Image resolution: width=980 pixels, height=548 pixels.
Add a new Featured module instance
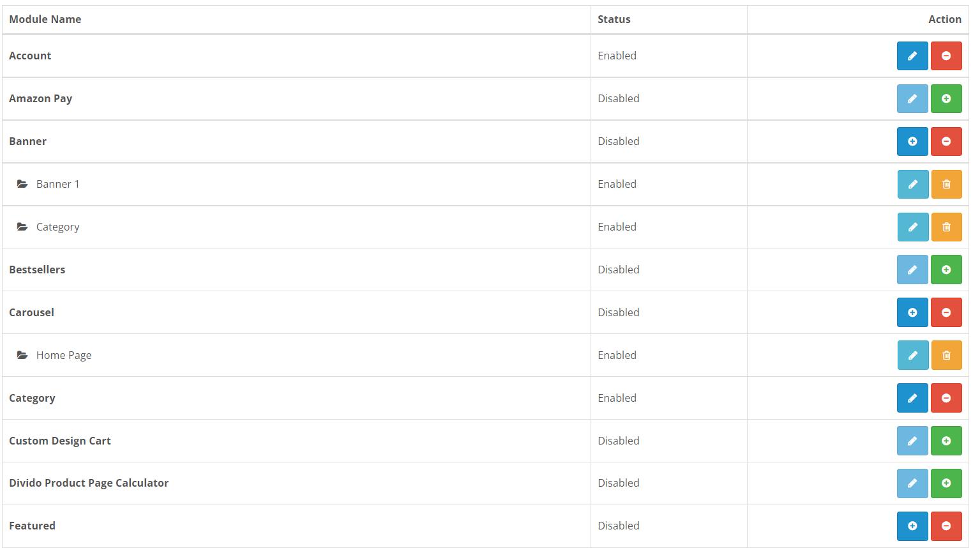[x=912, y=526]
